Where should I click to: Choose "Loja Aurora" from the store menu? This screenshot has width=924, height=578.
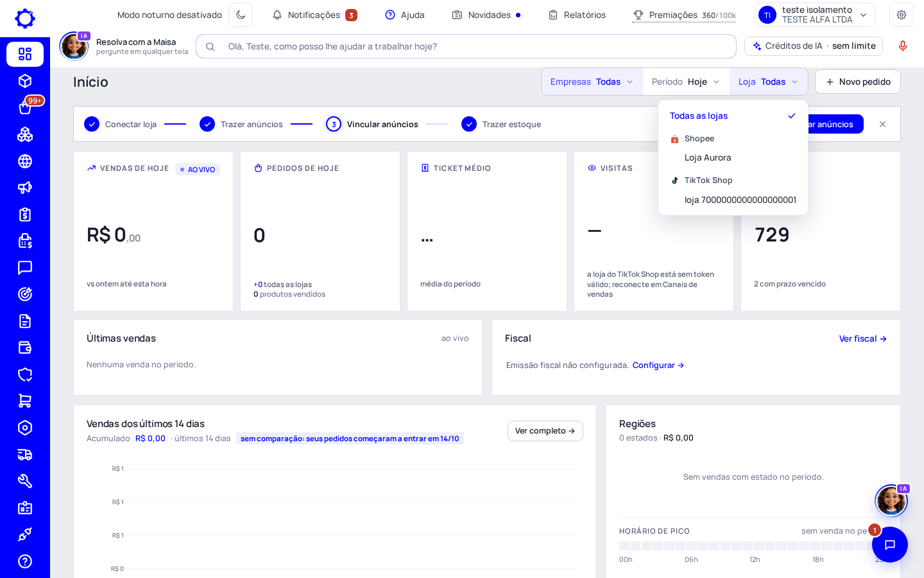click(733, 157)
